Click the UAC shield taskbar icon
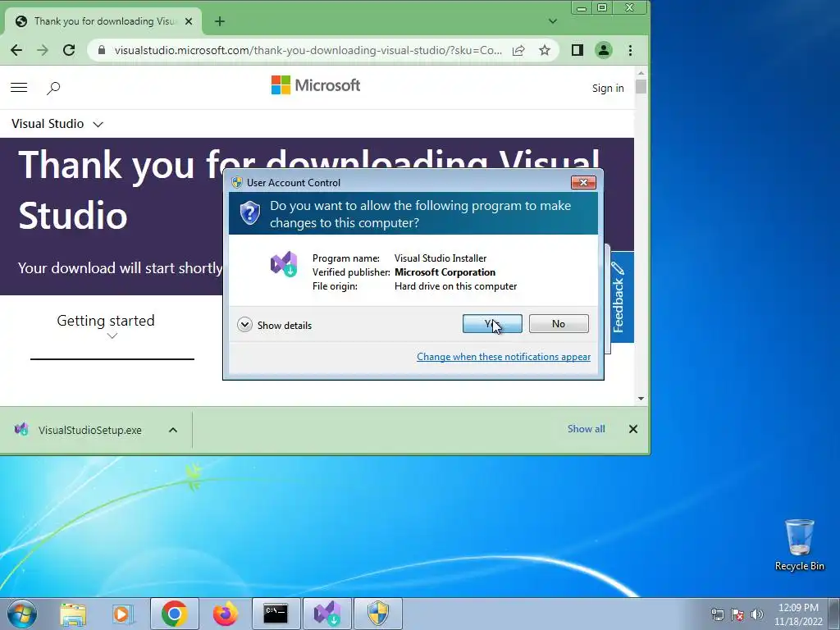Screen dimensions: 840x630 (377, 614)
